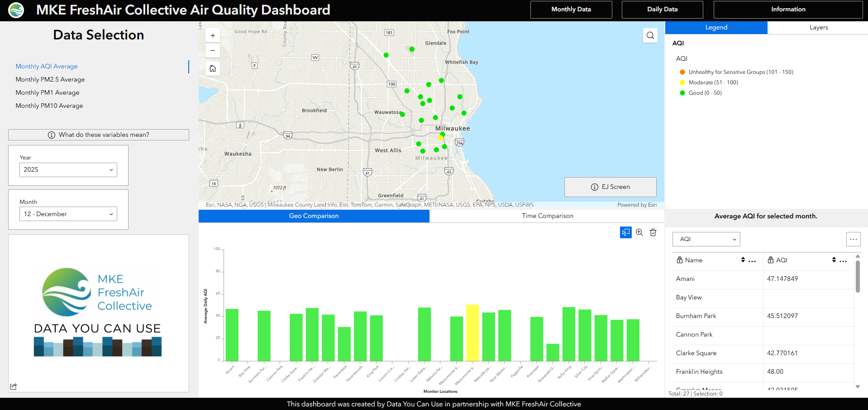This screenshot has width=868, height=410.
Task: Open table options ellipsis button
Action: (854, 239)
